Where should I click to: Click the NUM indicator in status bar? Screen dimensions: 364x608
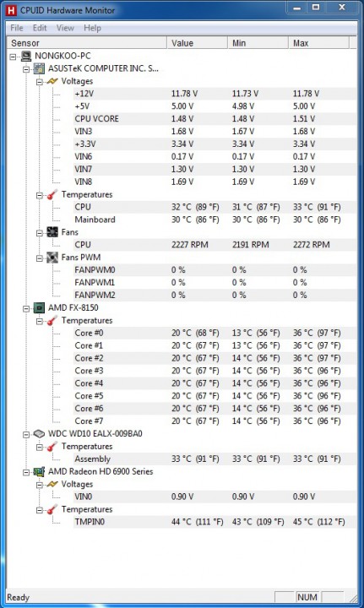click(x=307, y=598)
